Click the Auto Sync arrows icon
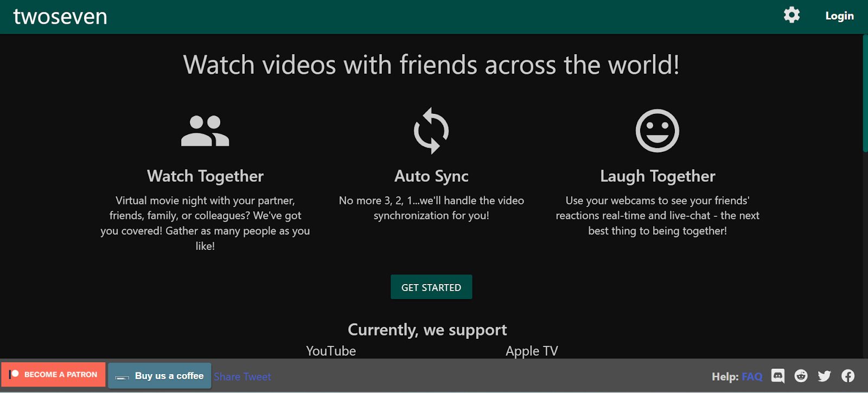Image resolution: width=868 pixels, height=393 pixels. pos(431,131)
